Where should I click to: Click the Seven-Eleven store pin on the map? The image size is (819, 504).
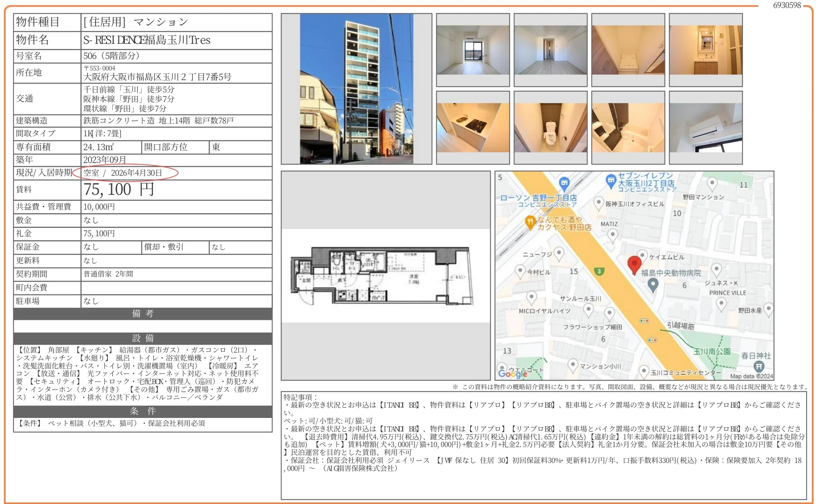[611, 182]
